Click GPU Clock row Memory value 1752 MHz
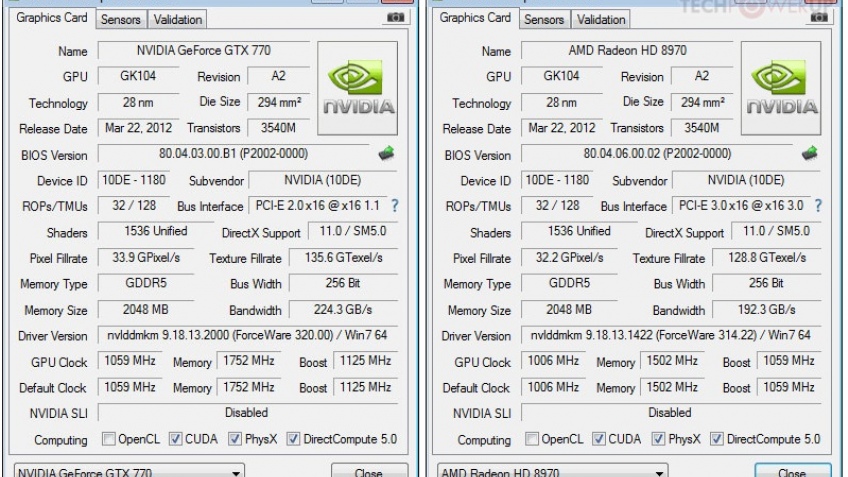The image size is (848, 477). pyautogui.click(x=249, y=361)
